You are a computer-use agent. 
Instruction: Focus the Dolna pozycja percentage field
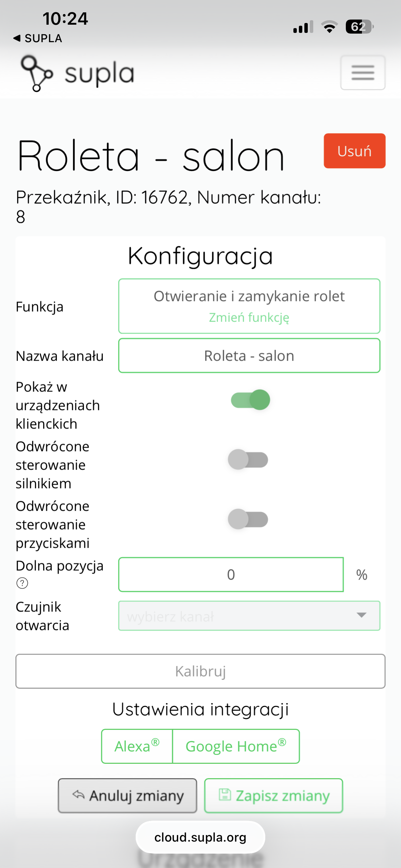(x=231, y=575)
